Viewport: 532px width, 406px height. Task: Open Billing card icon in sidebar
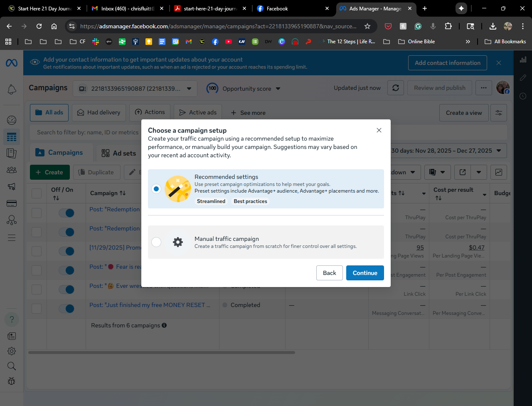12,203
